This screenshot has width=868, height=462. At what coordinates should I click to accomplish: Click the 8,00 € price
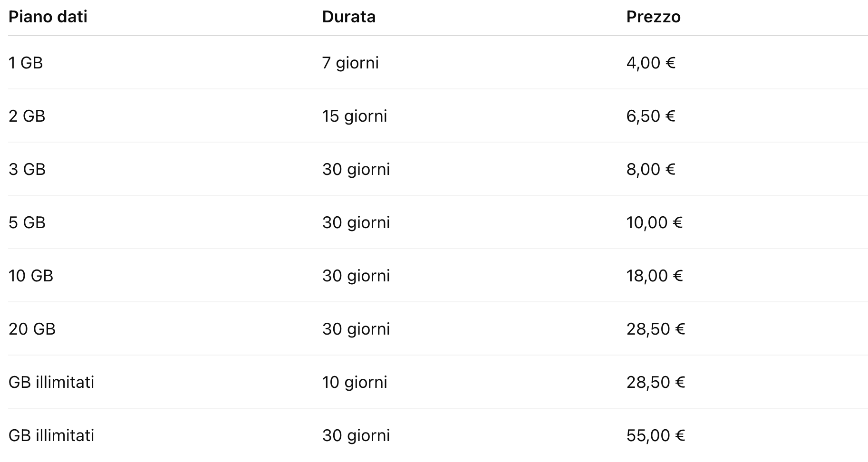click(651, 169)
